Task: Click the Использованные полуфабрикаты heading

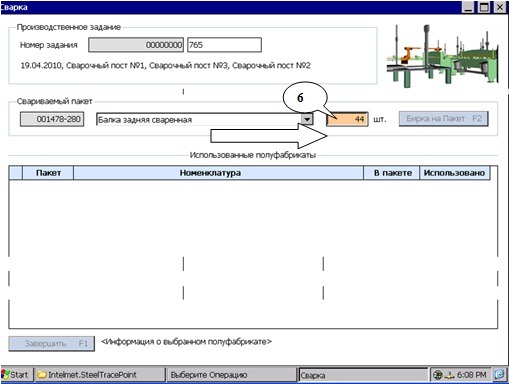Action: pos(253,155)
